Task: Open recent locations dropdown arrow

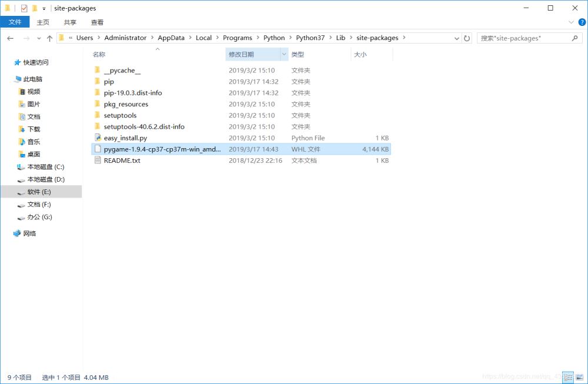Action: coord(39,38)
